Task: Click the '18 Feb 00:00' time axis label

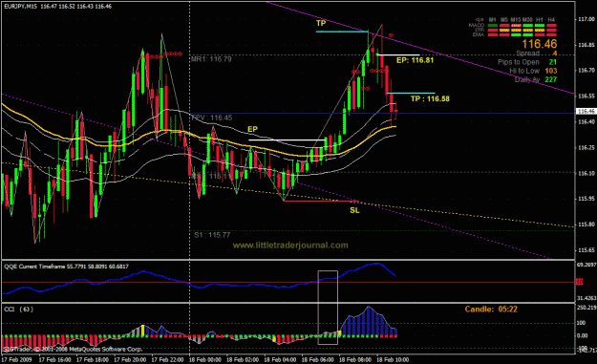Action: [204, 360]
